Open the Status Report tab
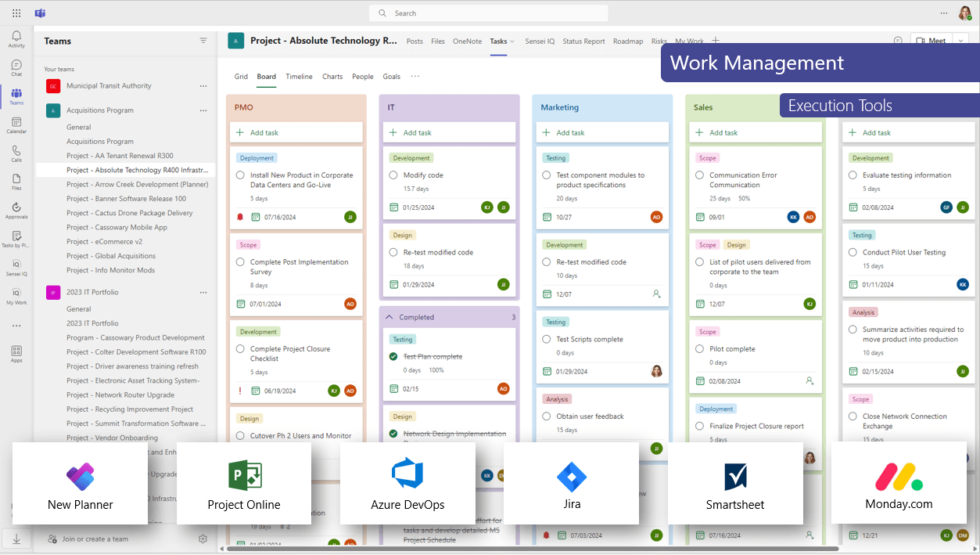The width and height of the screenshot is (980, 555). [583, 41]
